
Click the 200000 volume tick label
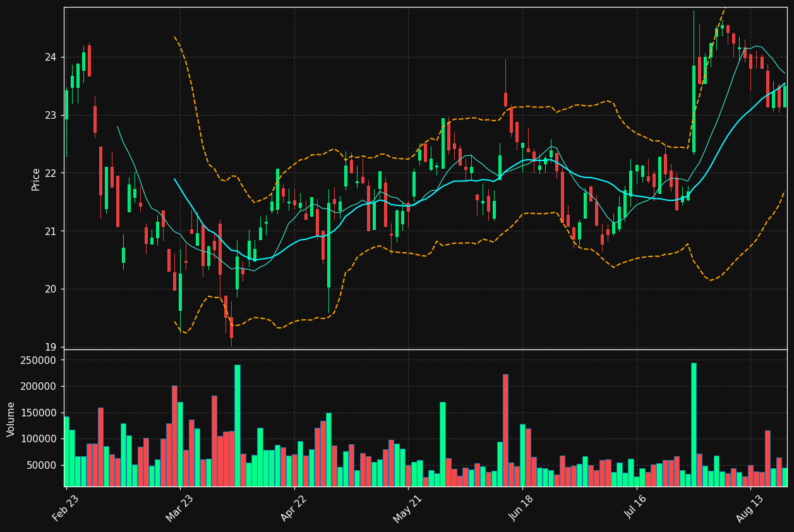pyautogui.click(x=39, y=387)
